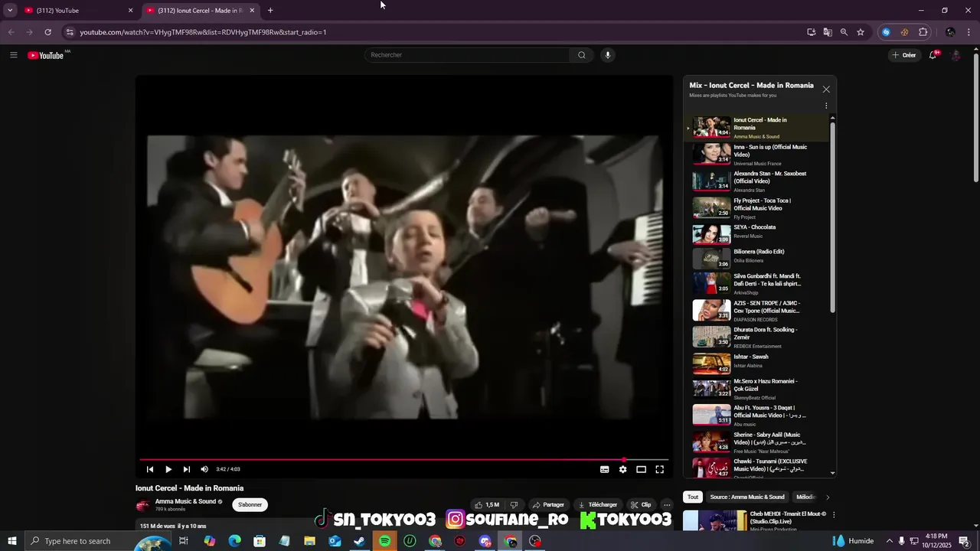Open the Shazam extension
Image resolution: width=980 pixels, height=551 pixels.
887,32
